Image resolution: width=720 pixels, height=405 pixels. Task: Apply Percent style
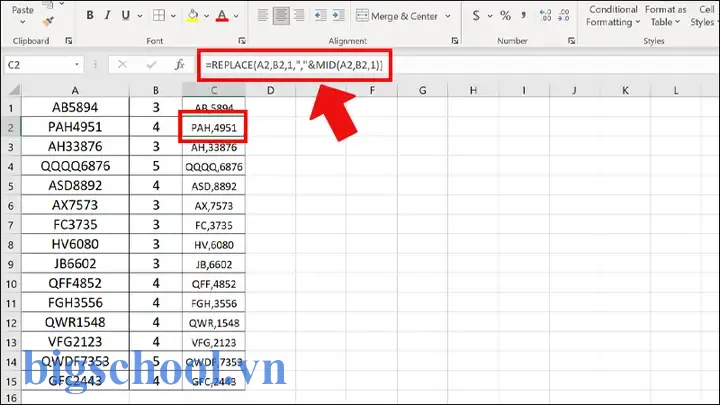506,16
